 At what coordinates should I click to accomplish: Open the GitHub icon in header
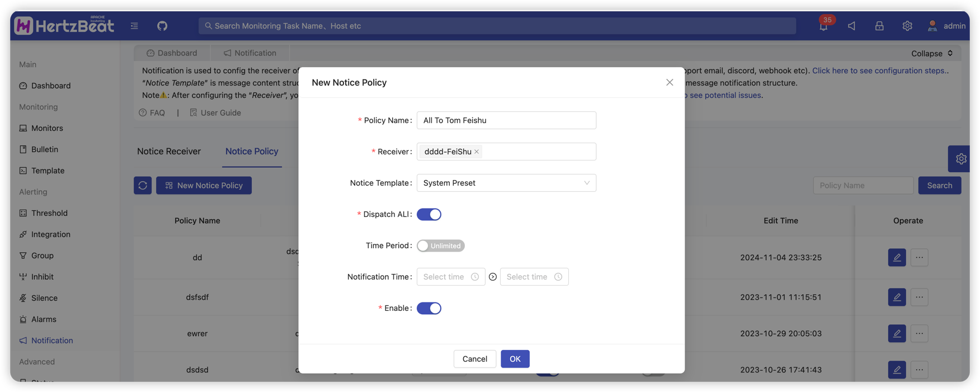click(162, 26)
